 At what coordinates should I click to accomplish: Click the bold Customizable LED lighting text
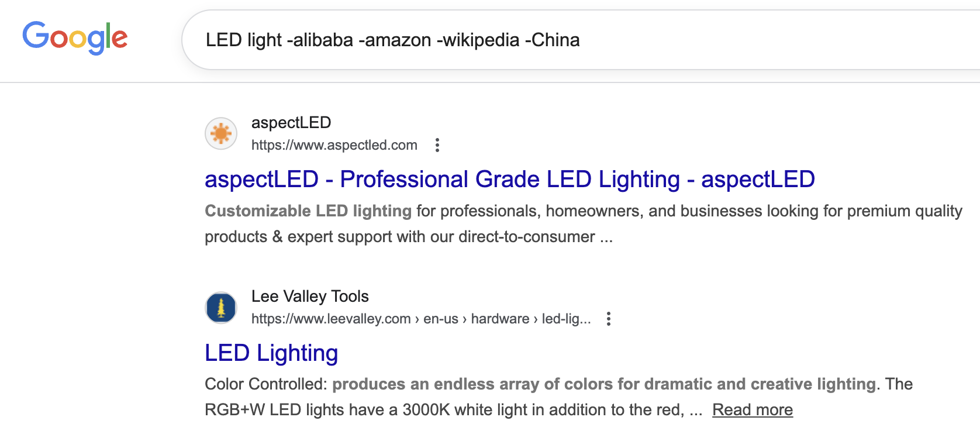click(x=308, y=211)
